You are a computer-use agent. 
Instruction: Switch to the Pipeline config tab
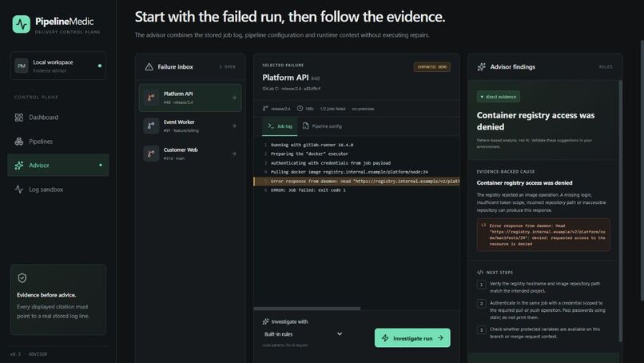click(322, 126)
